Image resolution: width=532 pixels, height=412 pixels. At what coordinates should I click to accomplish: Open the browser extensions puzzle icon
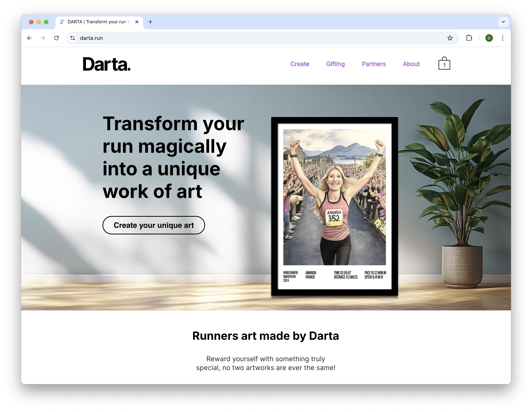[x=469, y=38]
